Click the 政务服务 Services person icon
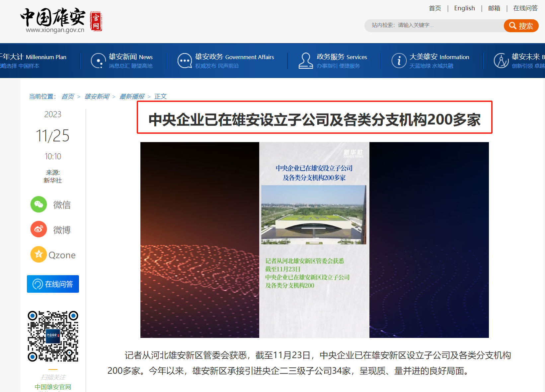Image resolution: width=545 pixels, height=392 pixels. point(306,61)
